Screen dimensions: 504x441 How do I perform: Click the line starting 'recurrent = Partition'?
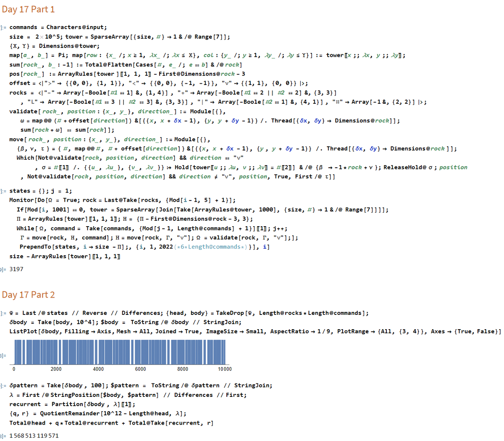72,404
